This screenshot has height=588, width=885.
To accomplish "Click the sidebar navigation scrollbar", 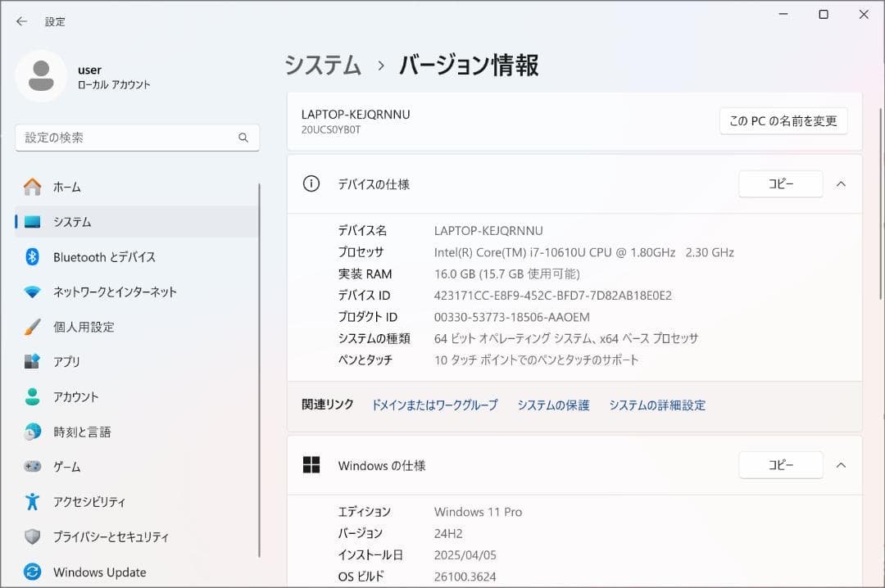I will point(259,369).
